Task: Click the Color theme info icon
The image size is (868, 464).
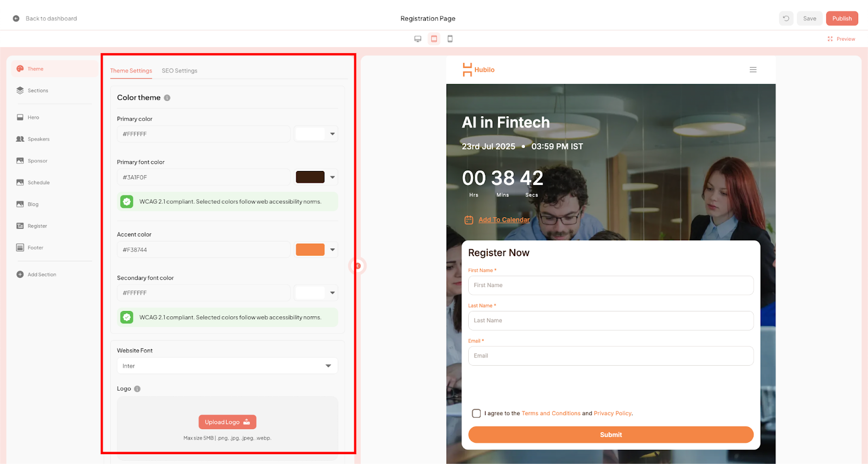Action: click(167, 98)
